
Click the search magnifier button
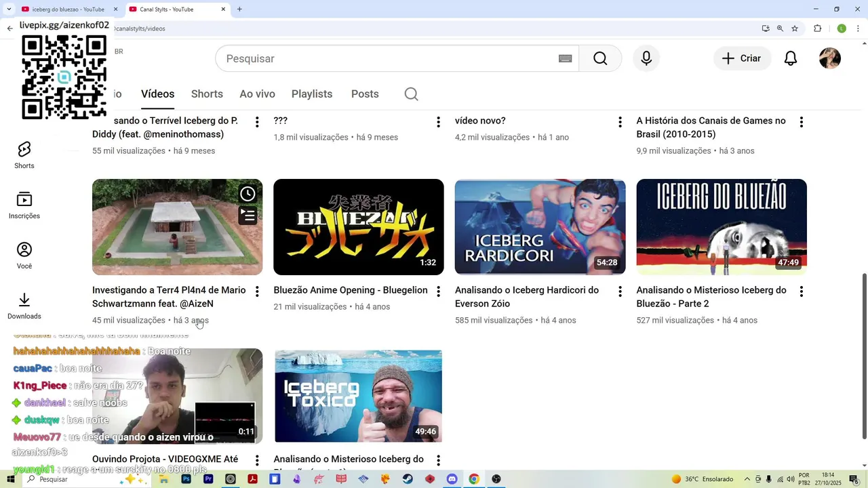(x=600, y=58)
